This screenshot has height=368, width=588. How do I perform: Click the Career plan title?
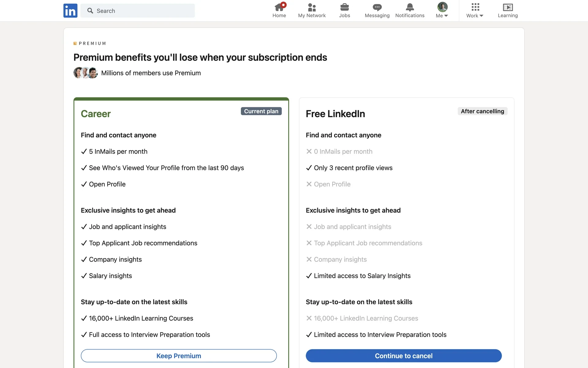pyautogui.click(x=96, y=114)
